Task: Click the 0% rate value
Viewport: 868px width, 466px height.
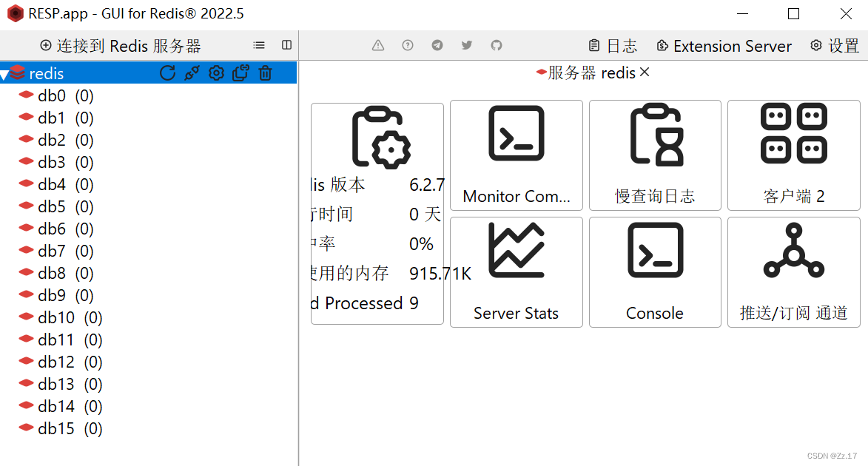Action: tap(421, 244)
